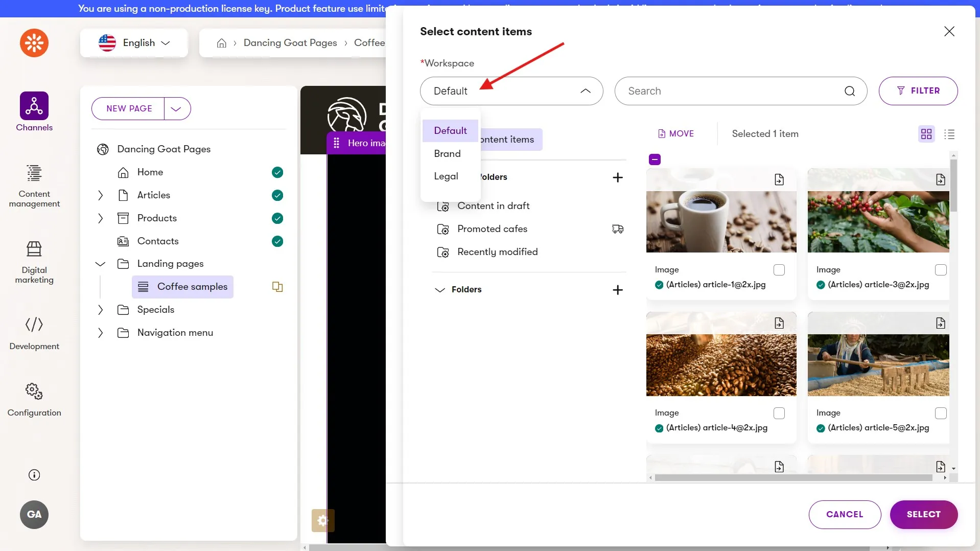Switch to list view of items
The height and width of the screenshot is (551, 980).
tap(949, 134)
